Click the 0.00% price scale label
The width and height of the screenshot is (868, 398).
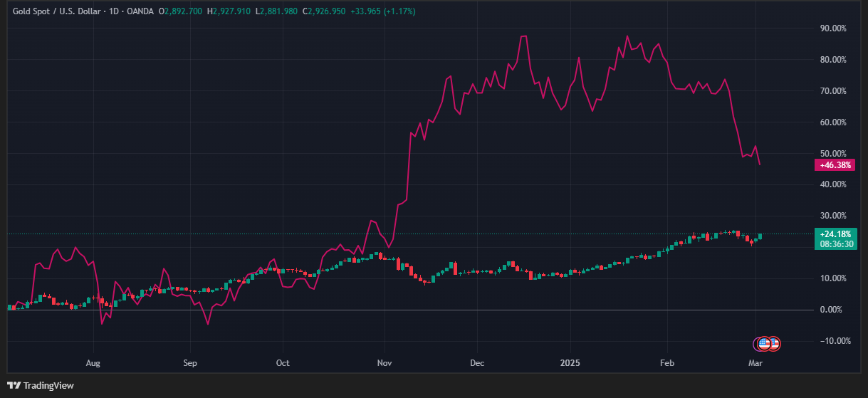832,310
